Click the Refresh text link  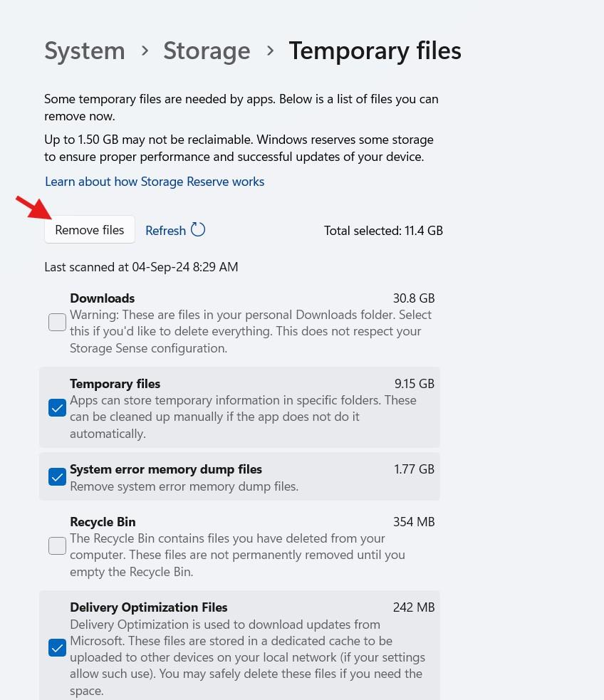point(165,231)
